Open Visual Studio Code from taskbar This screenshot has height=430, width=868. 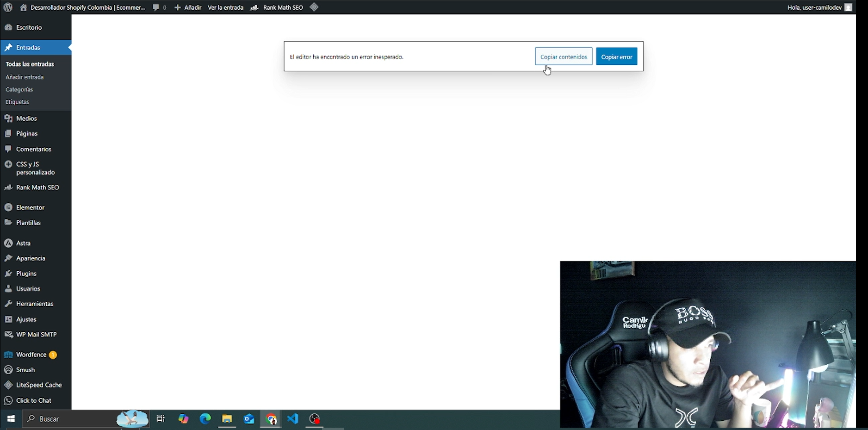pyautogui.click(x=292, y=419)
